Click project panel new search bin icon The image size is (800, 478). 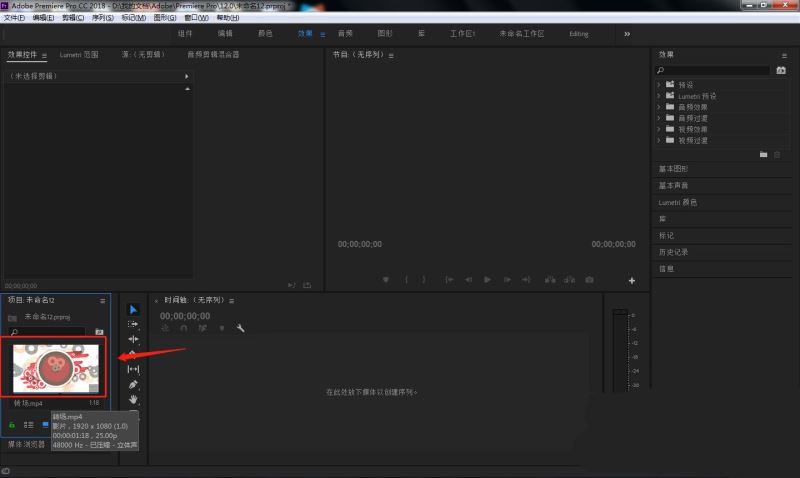click(x=99, y=332)
